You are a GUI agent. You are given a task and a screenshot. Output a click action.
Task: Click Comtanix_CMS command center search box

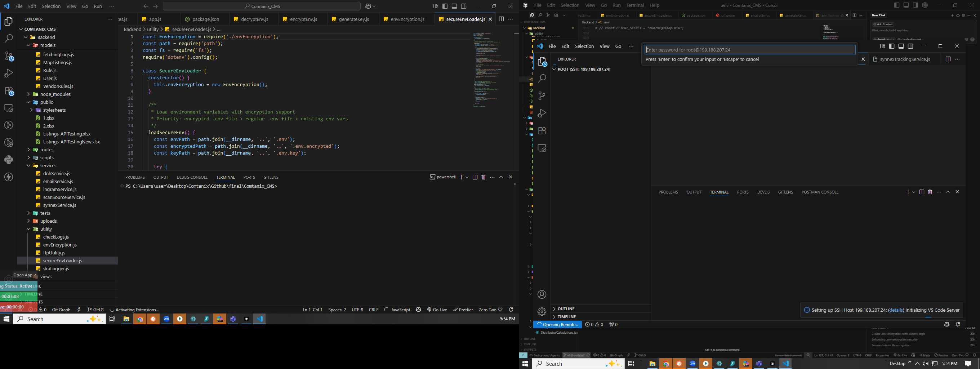point(262,6)
